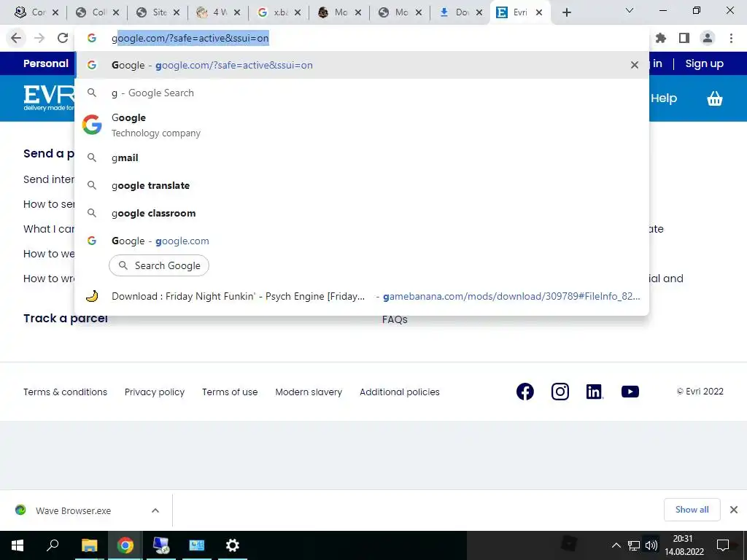747x560 pixels.
Task: Click the Sign up link
Action: tap(704, 63)
